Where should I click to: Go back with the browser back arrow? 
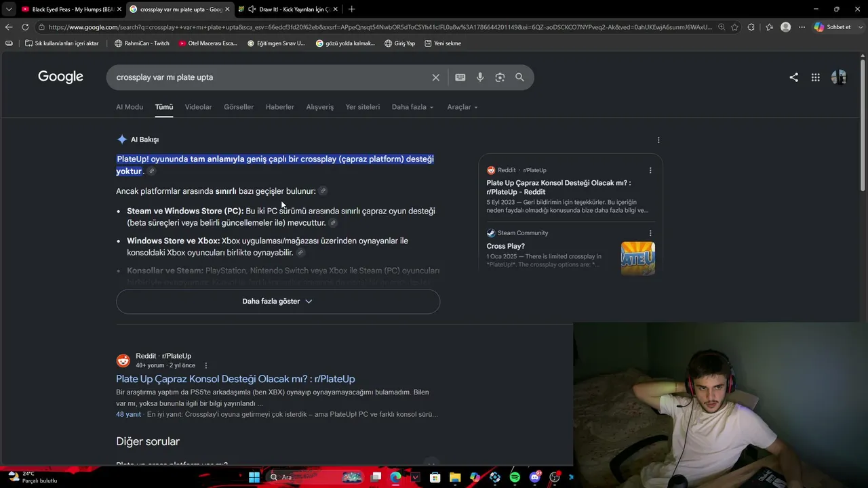[x=8, y=27]
